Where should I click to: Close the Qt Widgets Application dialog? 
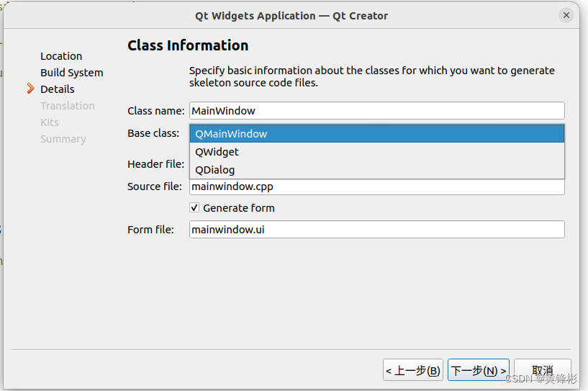click(x=566, y=15)
